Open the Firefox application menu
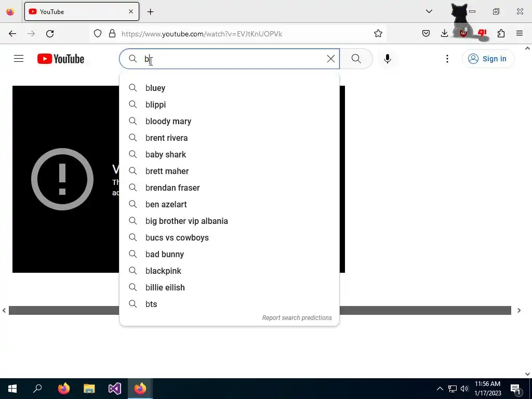This screenshot has width=532, height=399. (520, 34)
